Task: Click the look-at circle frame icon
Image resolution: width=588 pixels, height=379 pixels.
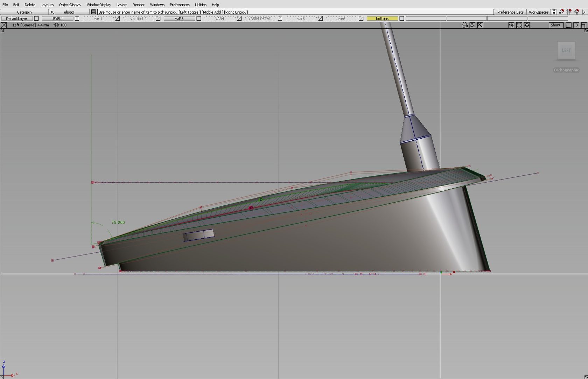Action: pyautogui.click(x=519, y=25)
